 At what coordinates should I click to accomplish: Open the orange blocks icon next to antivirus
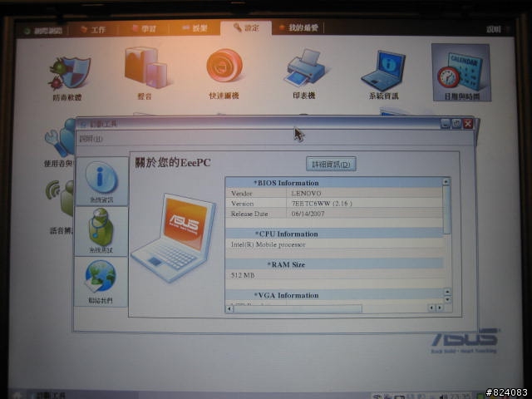[145, 68]
